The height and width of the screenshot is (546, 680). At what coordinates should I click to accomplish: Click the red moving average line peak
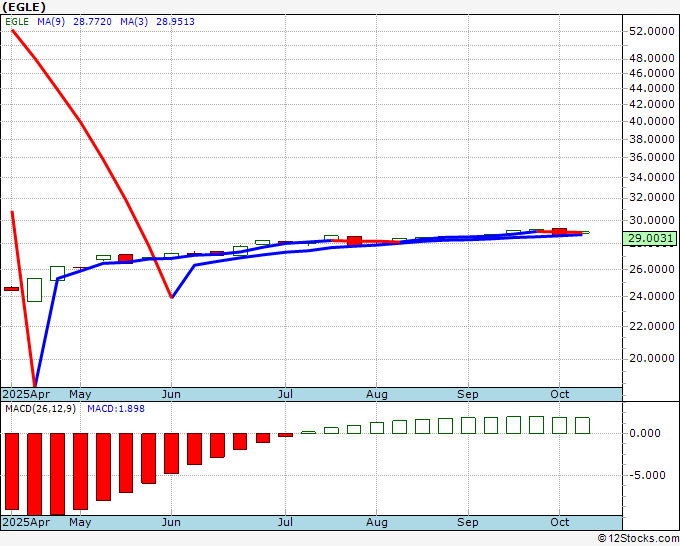pyautogui.click(x=12, y=30)
